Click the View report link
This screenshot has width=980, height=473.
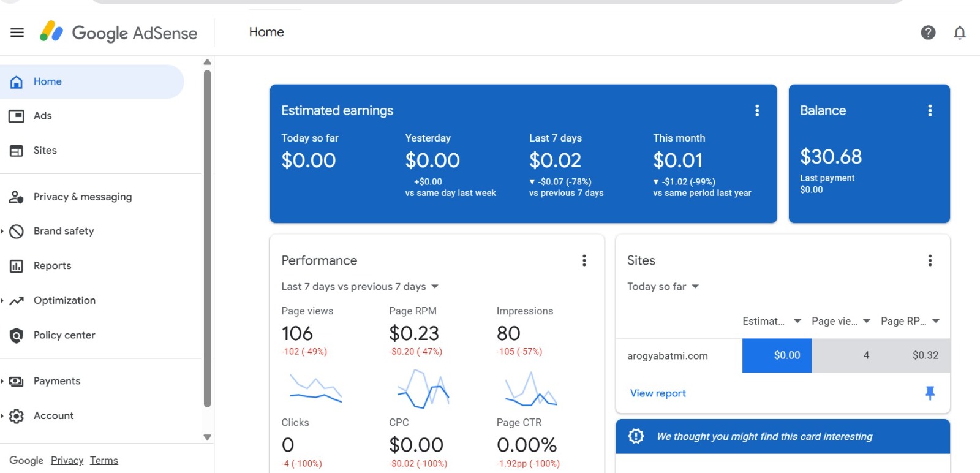coord(658,393)
